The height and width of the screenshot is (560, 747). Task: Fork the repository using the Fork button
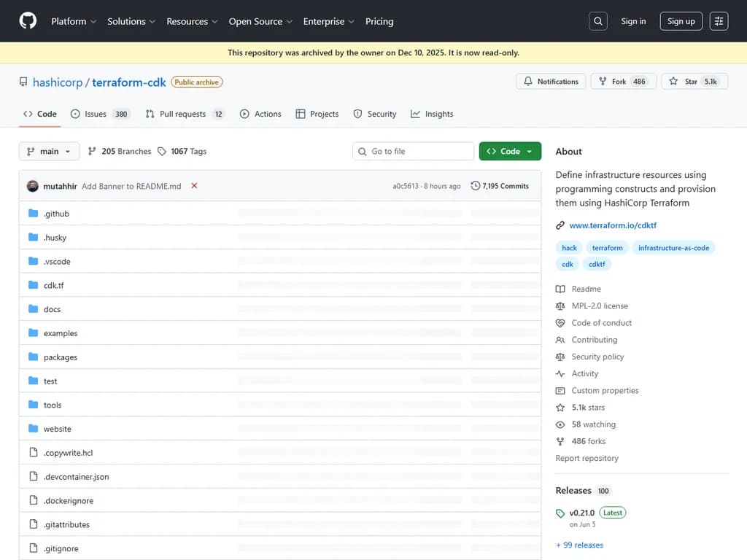tap(623, 81)
